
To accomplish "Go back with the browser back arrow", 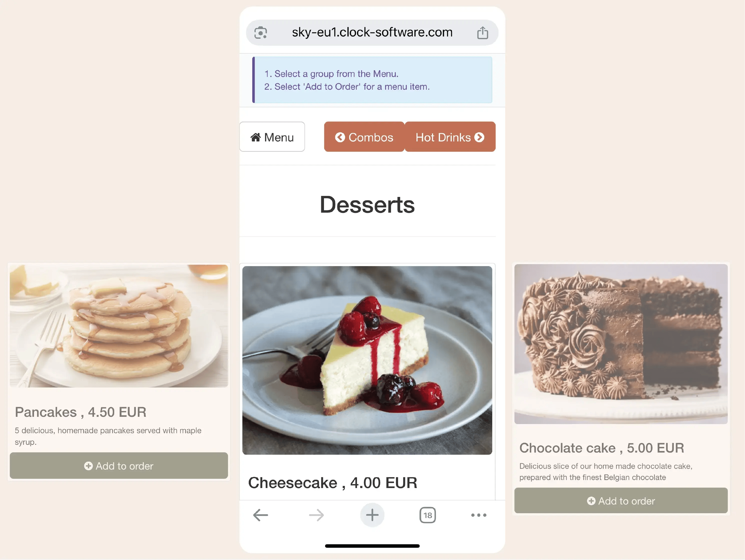I will coord(260,515).
